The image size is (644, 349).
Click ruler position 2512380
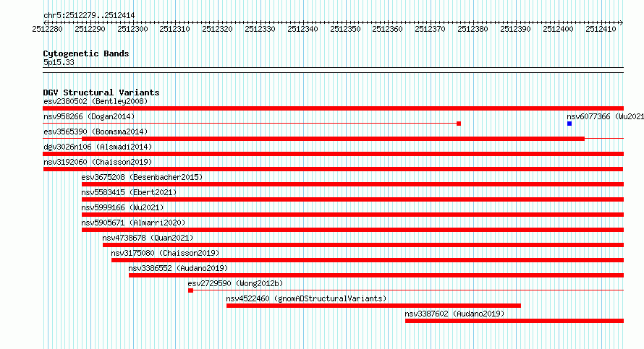[473, 29]
